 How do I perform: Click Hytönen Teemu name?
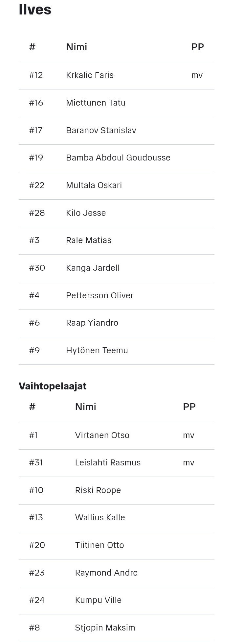[97, 350]
